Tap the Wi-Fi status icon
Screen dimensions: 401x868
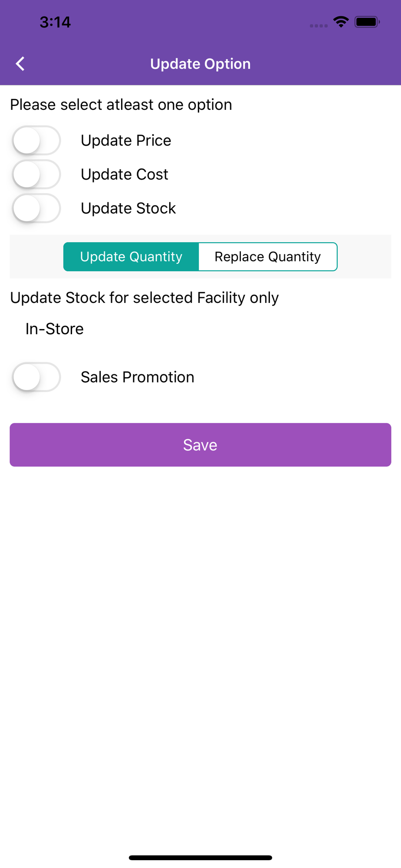click(341, 22)
